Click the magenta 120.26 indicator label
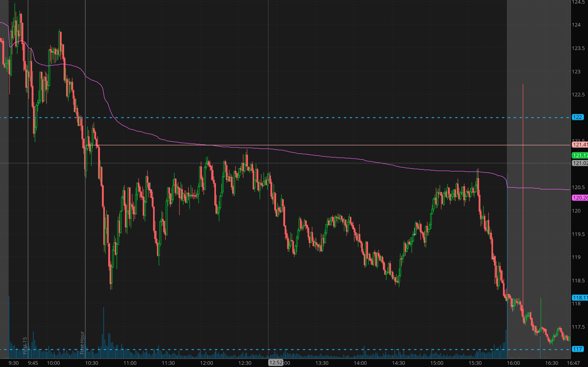 point(580,198)
